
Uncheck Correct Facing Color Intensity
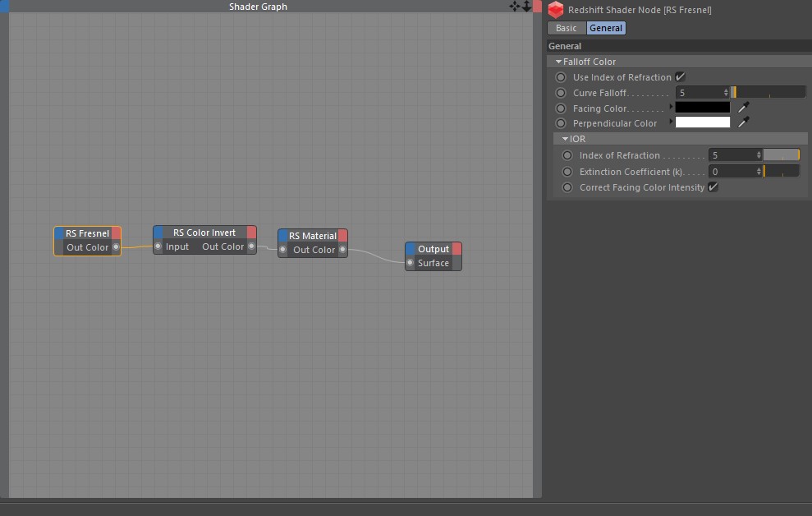pos(713,187)
